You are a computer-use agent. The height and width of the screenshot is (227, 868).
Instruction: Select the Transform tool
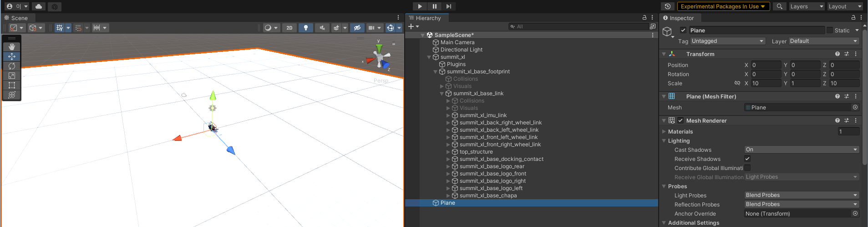tap(12, 95)
